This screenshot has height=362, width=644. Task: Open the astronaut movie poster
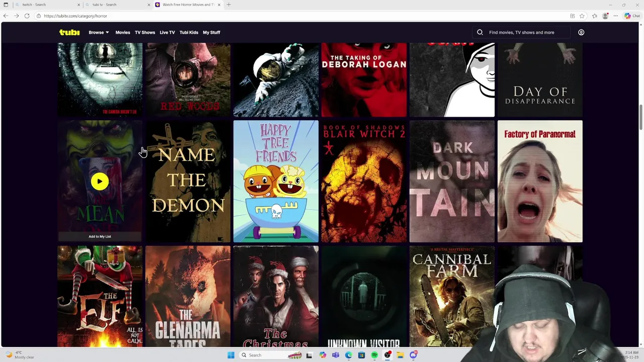coord(276,79)
